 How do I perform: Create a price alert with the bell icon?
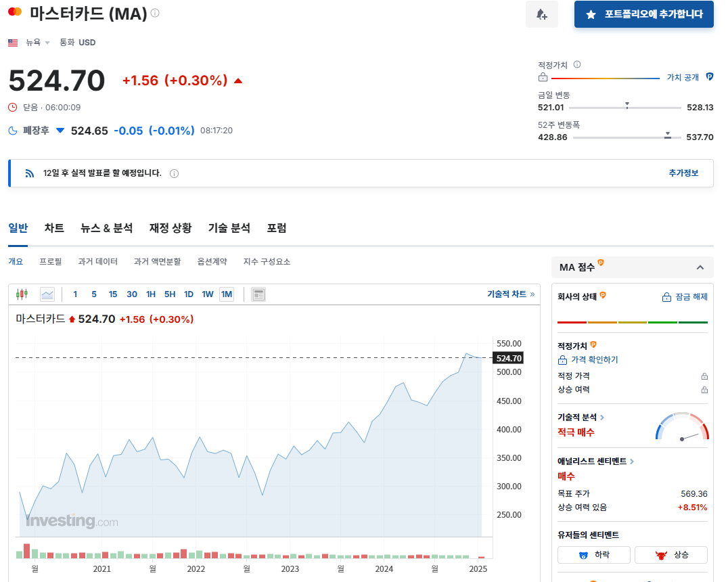[541, 14]
